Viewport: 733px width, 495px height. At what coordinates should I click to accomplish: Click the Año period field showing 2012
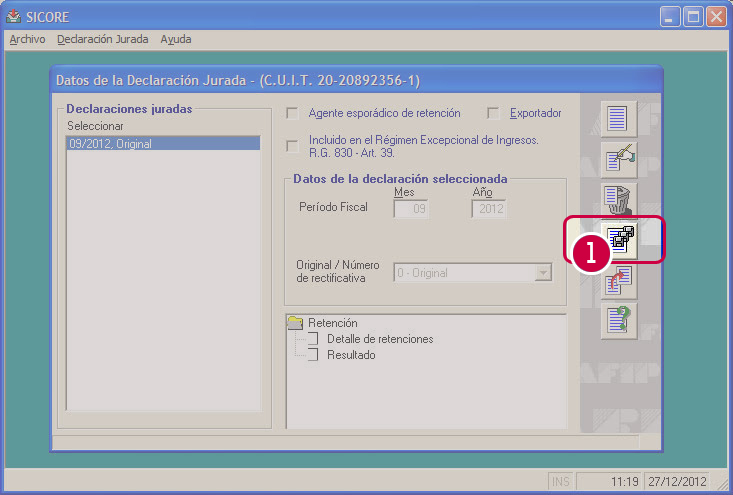pyautogui.click(x=488, y=208)
